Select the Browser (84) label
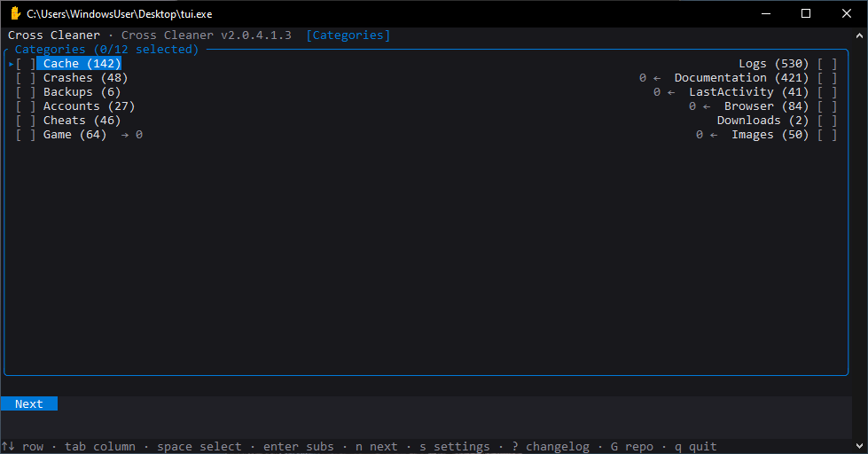Viewport: 868px width, 454px height. click(767, 106)
